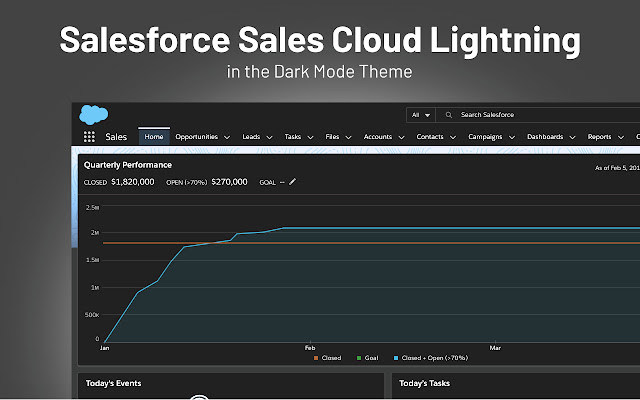Image resolution: width=640 pixels, height=400 pixels.
Task: Click the orange Closed legend swatch
Action: click(x=316, y=357)
